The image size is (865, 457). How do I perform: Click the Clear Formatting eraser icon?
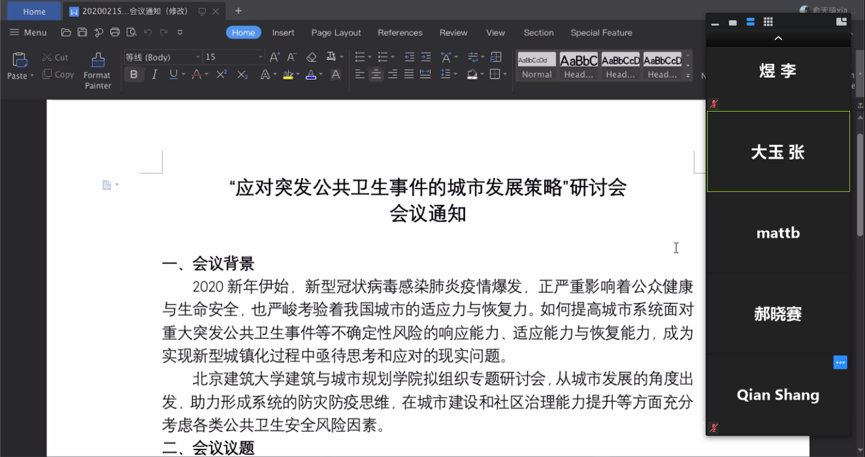(311, 57)
